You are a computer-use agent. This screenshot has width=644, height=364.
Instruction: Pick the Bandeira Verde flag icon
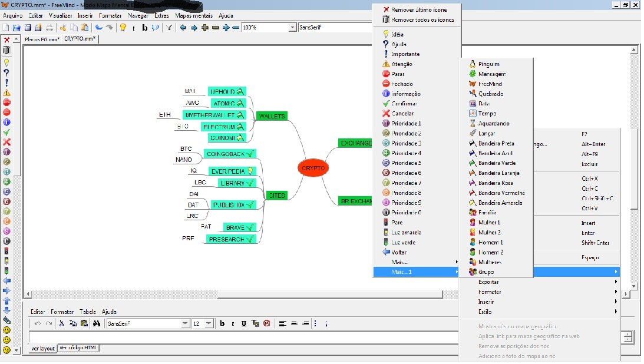[496, 163]
